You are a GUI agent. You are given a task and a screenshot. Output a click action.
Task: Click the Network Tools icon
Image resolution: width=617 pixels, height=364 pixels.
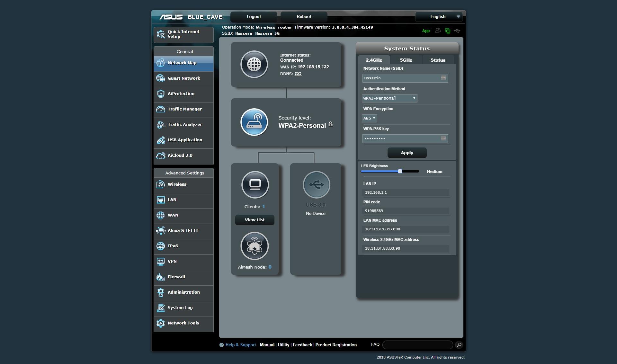click(x=161, y=323)
